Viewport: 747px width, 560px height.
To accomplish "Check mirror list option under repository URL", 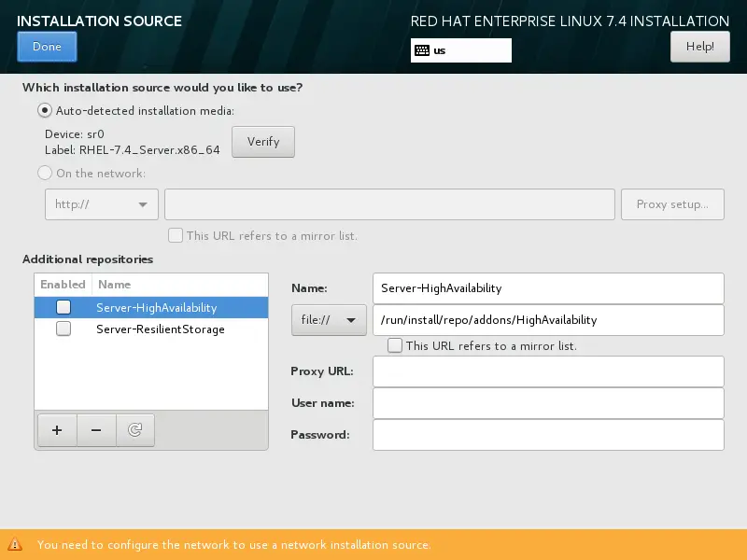I will coord(395,345).
